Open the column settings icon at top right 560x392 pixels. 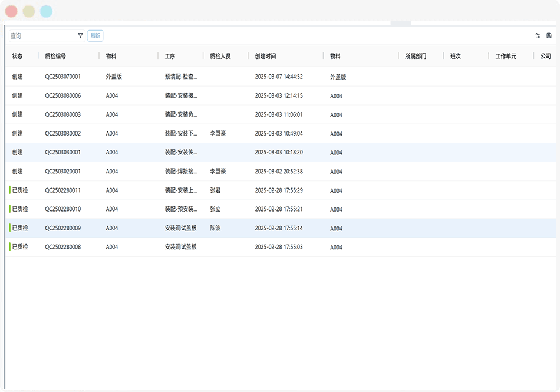[538, 36]
